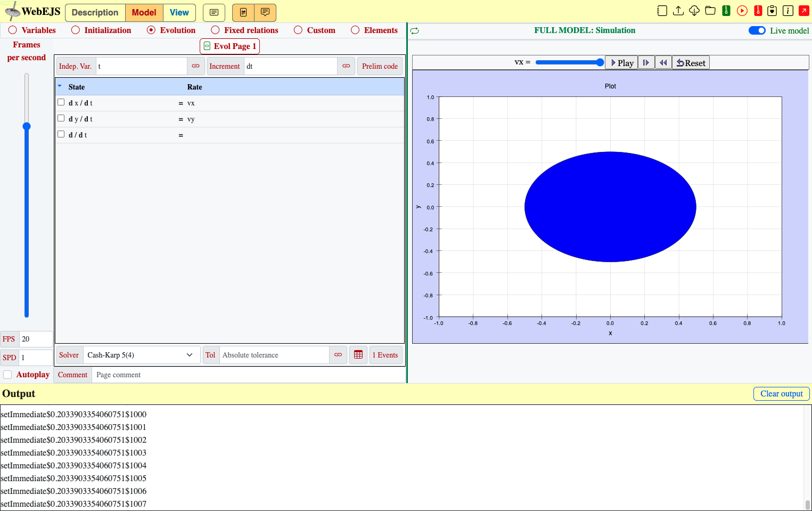Click the cloud download icon
Viewport: 812px width, 511px height.
(x=694, y=11)
